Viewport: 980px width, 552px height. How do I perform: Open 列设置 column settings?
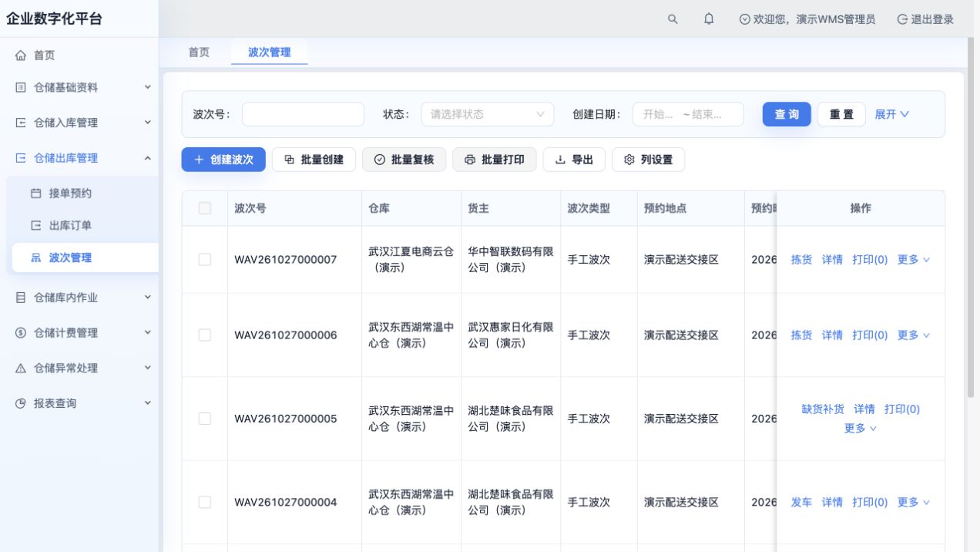648,160
